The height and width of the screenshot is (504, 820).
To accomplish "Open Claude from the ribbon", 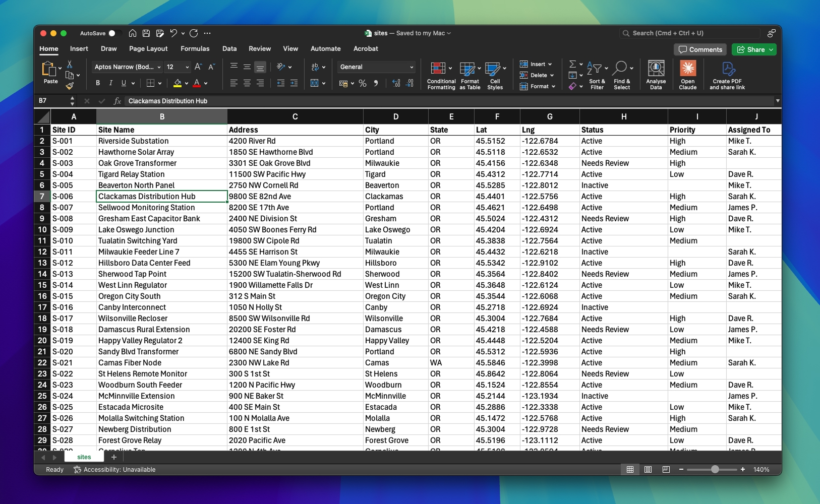I will coord(687,75).
